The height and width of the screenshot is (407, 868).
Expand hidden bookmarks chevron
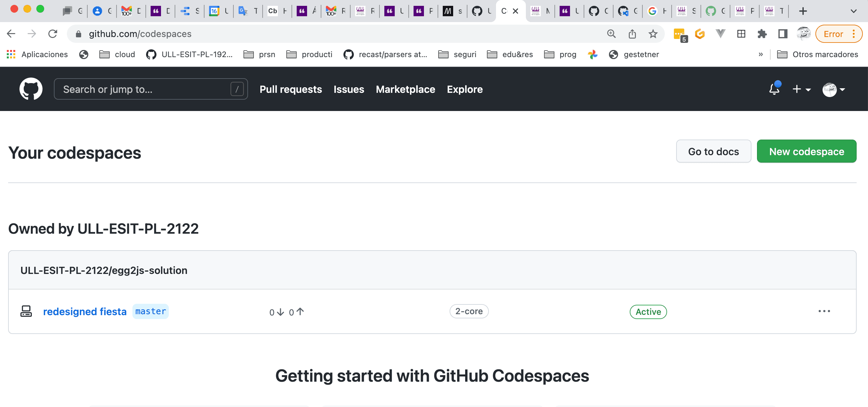coord(761,54)
